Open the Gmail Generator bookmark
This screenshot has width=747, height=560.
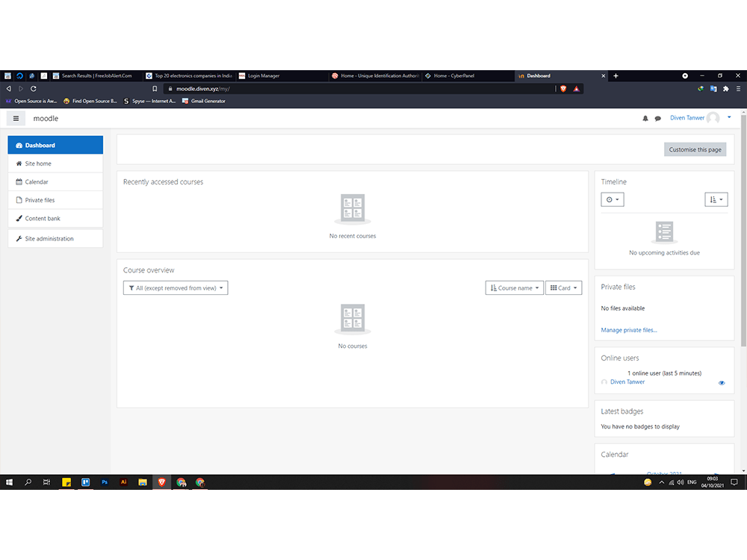204,101
